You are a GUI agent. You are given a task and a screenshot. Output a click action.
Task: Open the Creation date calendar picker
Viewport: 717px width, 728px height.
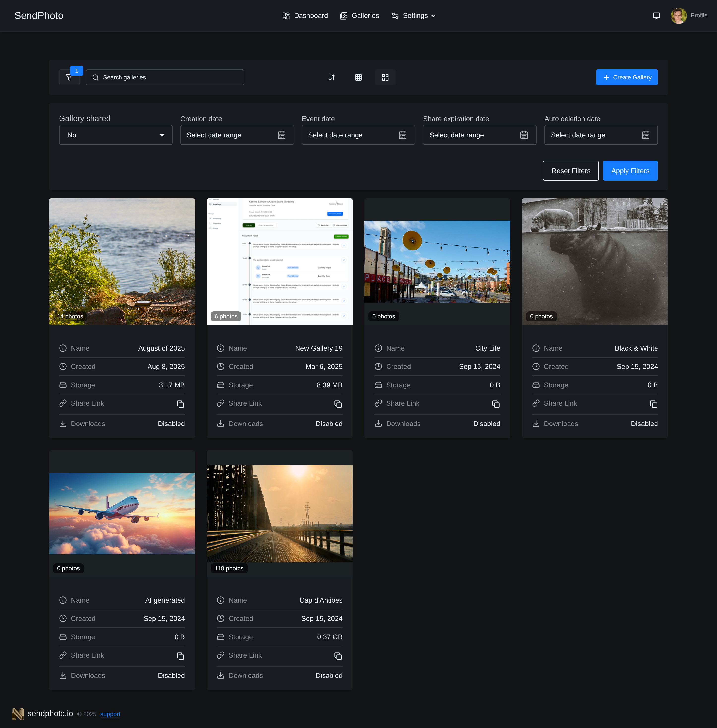coord(282,135)
